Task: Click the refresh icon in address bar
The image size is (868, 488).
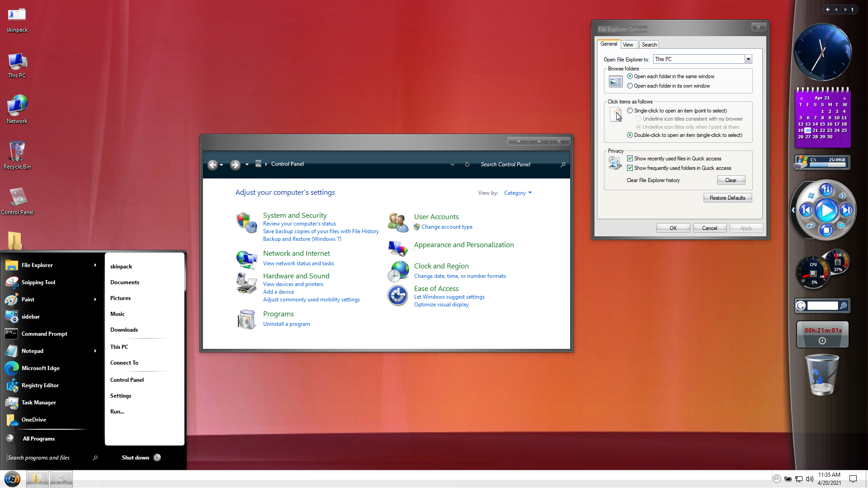Action: tap(467, 164)
